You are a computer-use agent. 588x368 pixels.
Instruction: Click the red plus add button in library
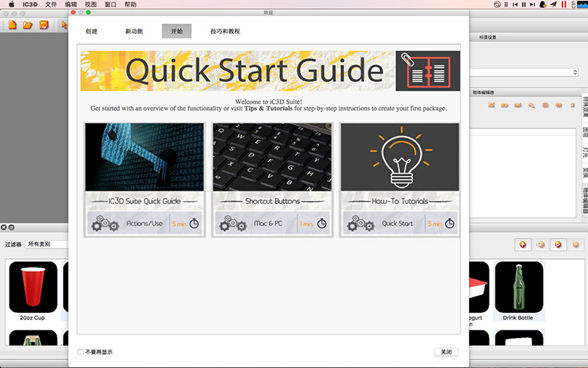tap(523, 245)
